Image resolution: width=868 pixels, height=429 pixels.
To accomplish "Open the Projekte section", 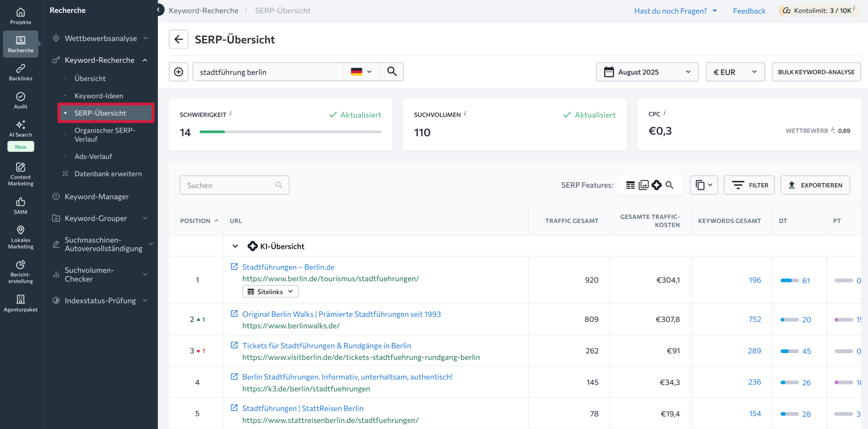I will click(21, 16).
